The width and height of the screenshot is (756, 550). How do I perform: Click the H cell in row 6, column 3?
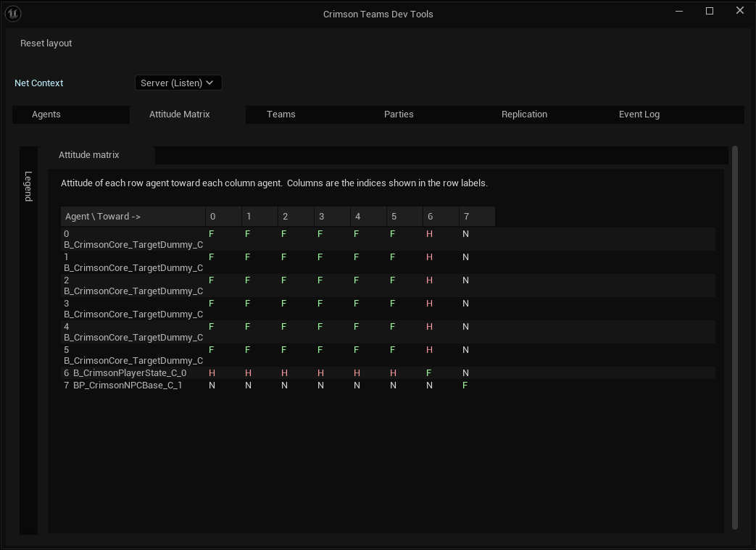[320, 373]
